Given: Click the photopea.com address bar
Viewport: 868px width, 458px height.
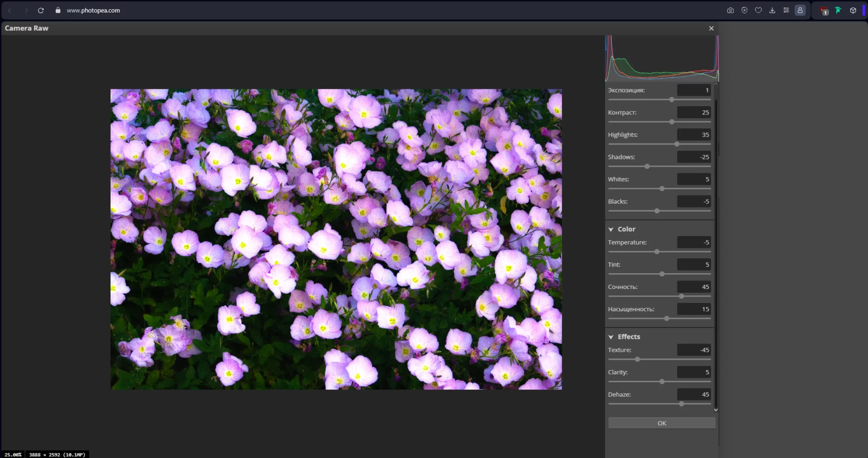Looking at the screenshot, I should [x=93, y=11].
